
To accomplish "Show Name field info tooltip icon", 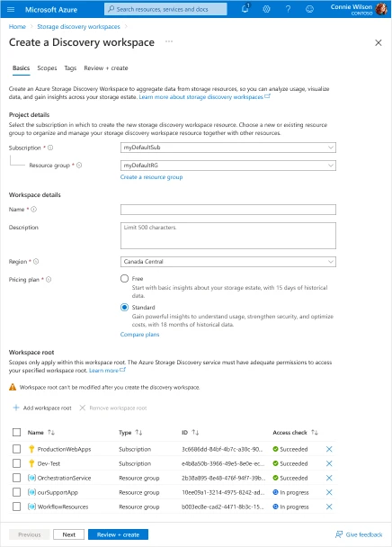I will (x=34, y=210).
